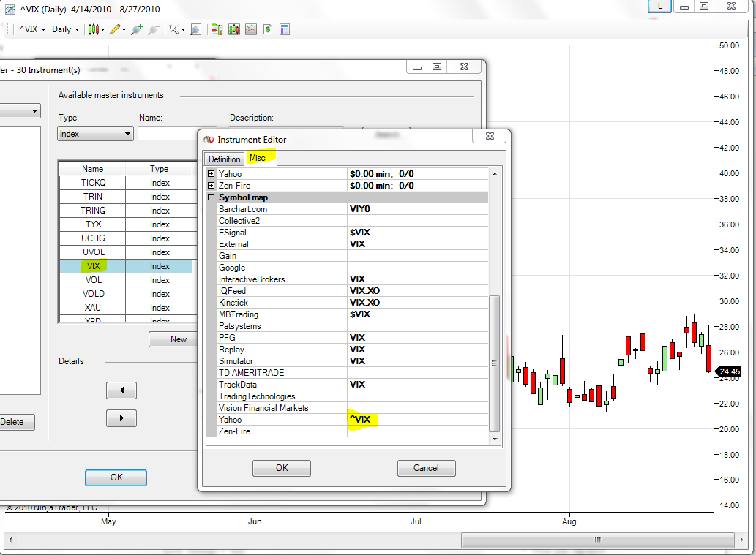Click the ESignal symbol value $VIX
Screen dimensions: 756x555
pos(359,233)
